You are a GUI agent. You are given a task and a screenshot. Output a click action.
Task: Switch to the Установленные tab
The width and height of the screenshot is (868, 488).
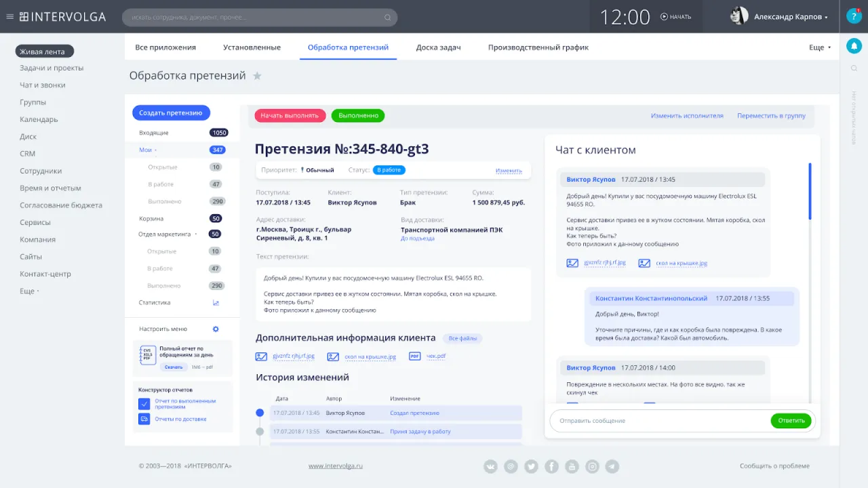(252, 47)
